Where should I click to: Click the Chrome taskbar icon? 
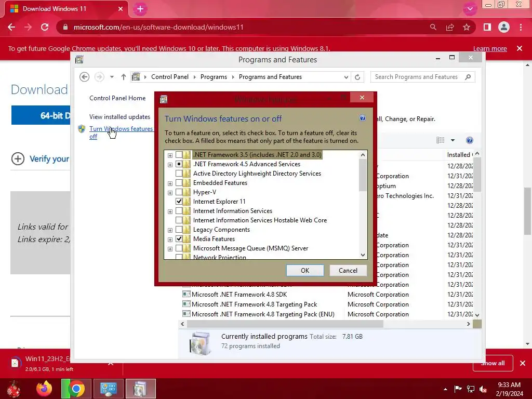[76, 389]
